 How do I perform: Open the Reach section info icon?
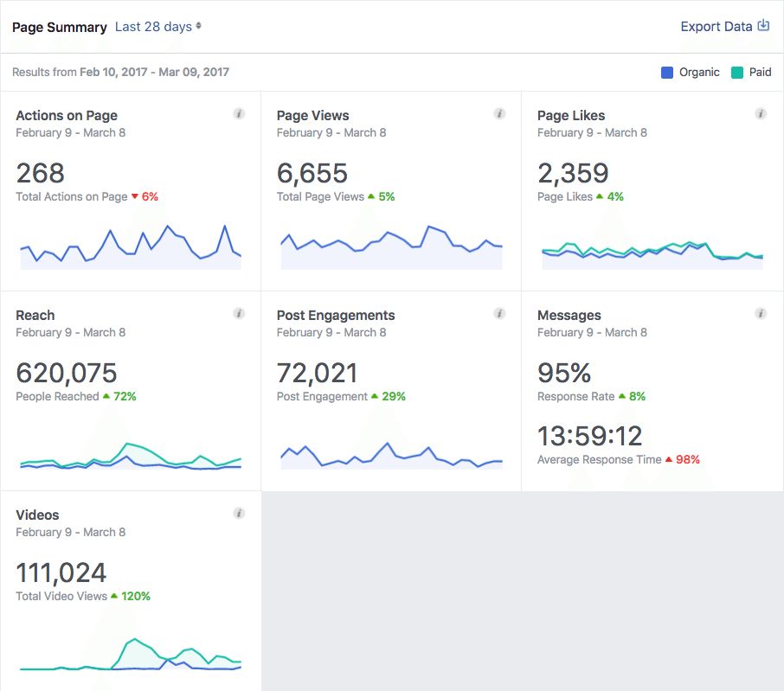click(239, 313)
